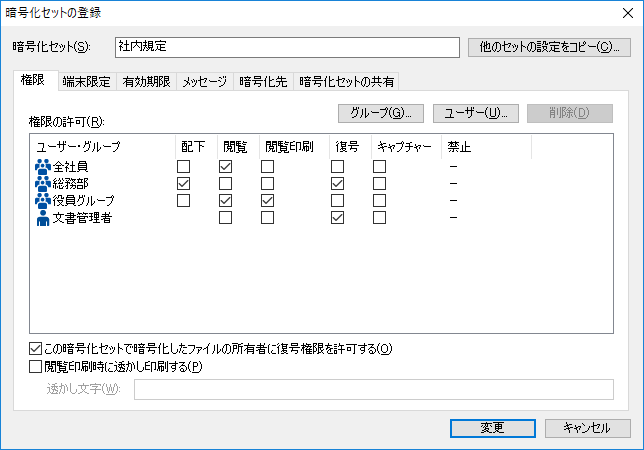Click the 役員グループ group icon
Image resolution: width=644 pixels, height=450 pixels.
[x=43, y=201]
